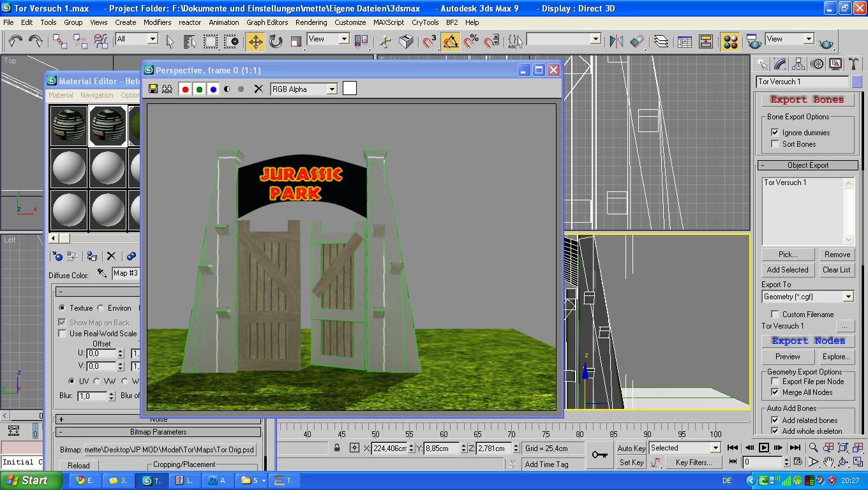Expand the Noise rollout in Material Editor
Image resolution: width=868 pixels, height=490 pixels.
point(158,419)
